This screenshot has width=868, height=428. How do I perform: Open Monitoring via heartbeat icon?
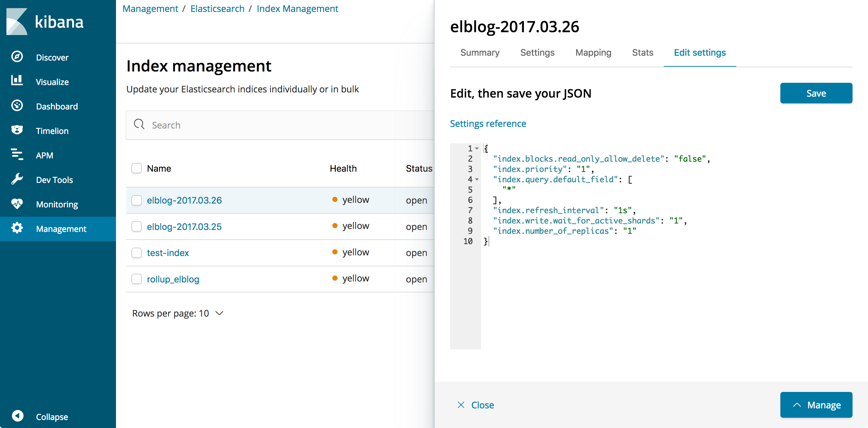click(x=17, y=204)
